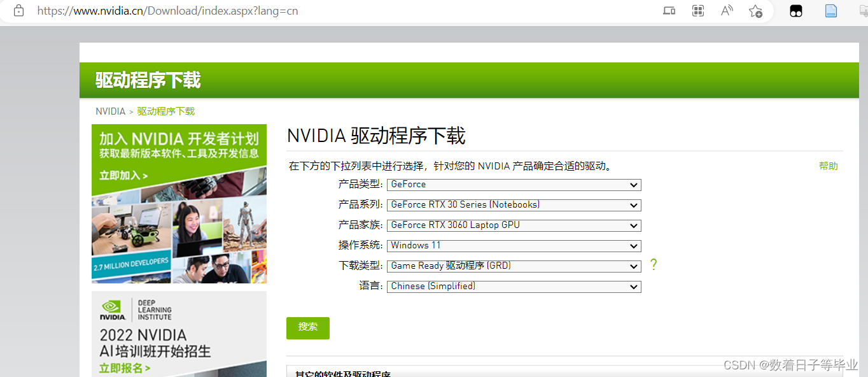Click the NVIDIA breadcrumb link
Viewport: 868px width, 377px height.
point(111,111)
